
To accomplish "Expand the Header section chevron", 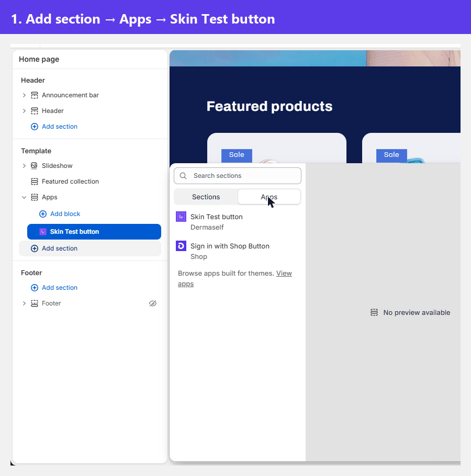I will click(24, 111).
